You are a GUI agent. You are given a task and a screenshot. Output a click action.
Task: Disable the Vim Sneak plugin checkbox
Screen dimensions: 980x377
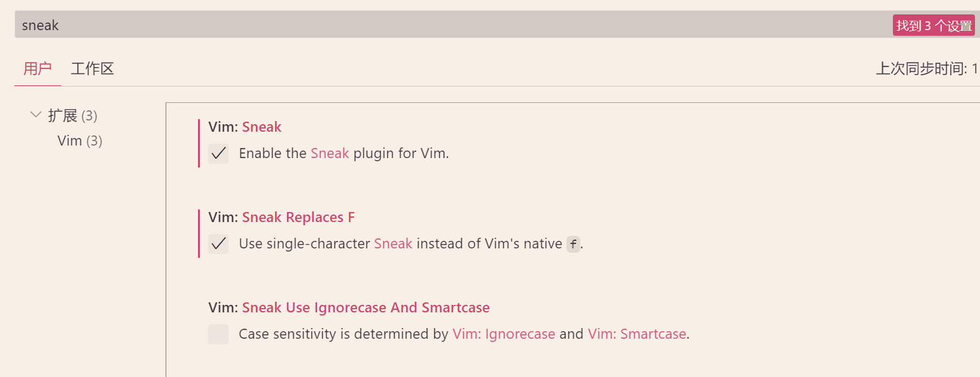click(219, 153)
